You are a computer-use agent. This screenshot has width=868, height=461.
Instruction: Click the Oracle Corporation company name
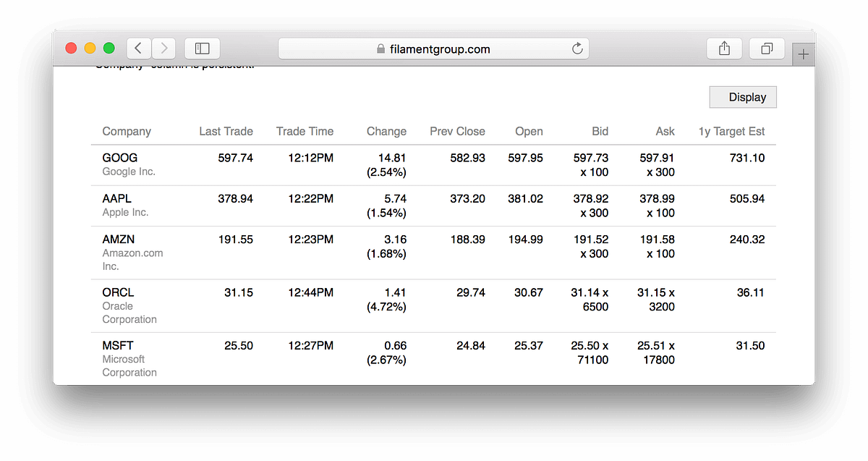pos(129,313)
